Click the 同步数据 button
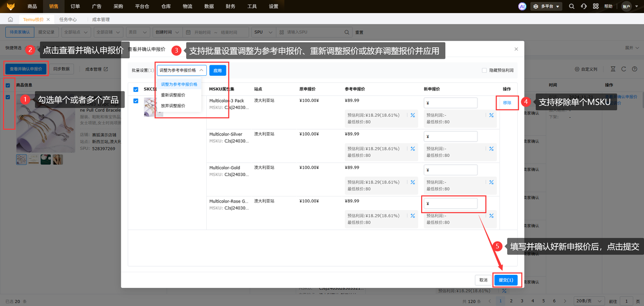Screen dimensions: 644x306 [x=61, y=69]
